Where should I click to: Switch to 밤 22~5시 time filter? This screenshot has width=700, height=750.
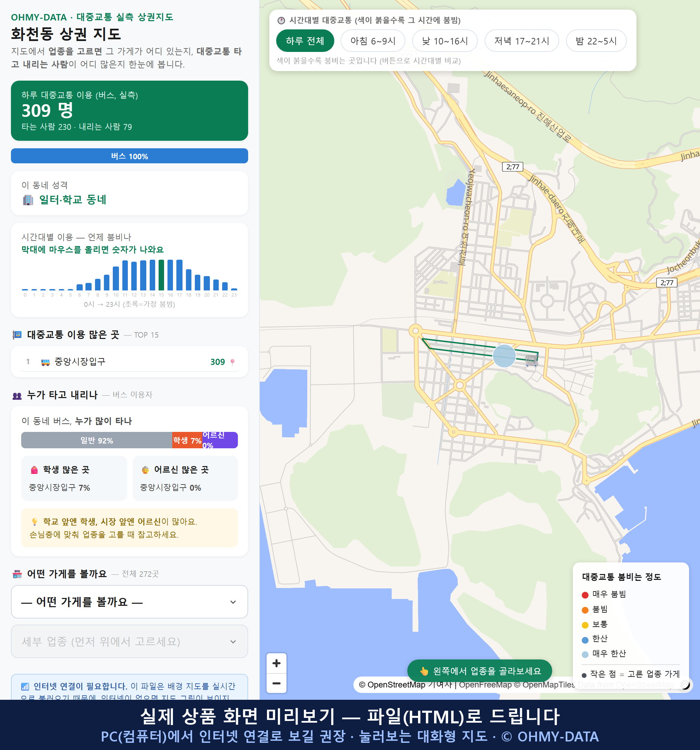click(596, 41)
